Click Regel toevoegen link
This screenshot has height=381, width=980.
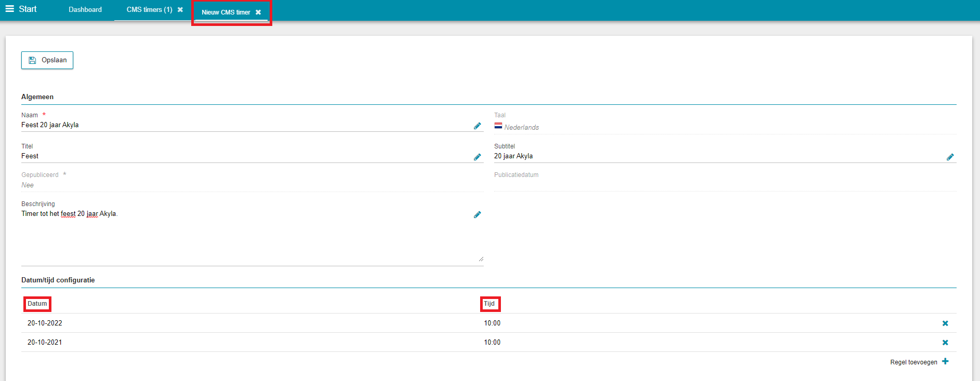(x=913, y=362)
